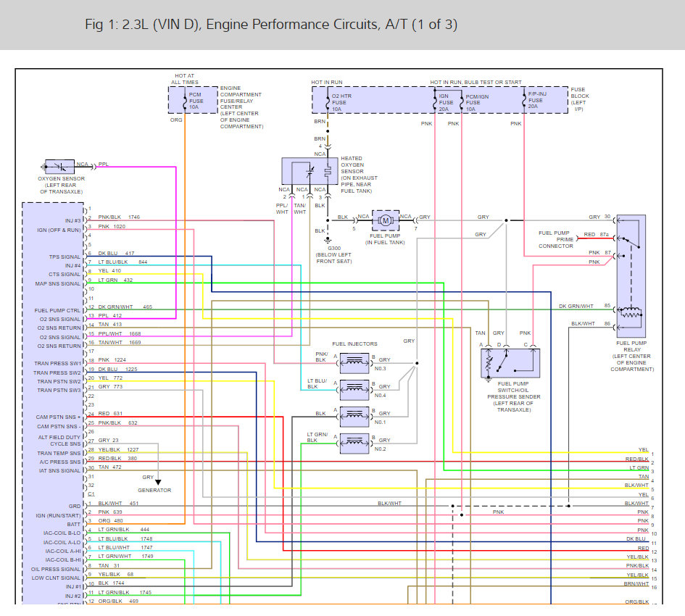Click the 'FUEL INJECTORS' heading
The width and height of the screenshot is (685, 616).
(354, 344)
